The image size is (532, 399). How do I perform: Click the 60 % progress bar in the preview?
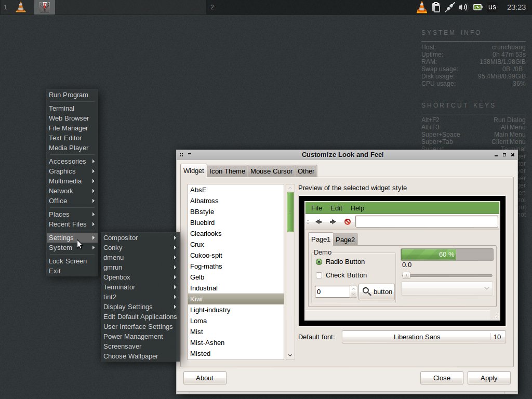447,255
